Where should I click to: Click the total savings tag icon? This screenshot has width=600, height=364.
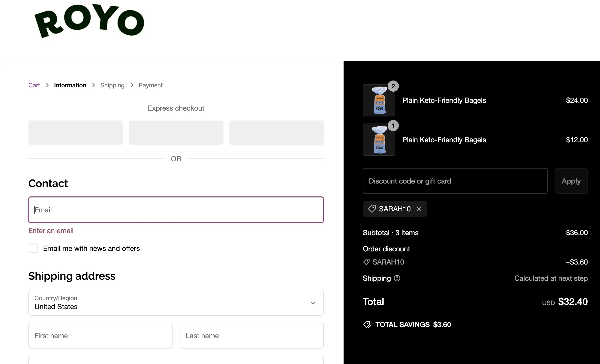point(367,325)
